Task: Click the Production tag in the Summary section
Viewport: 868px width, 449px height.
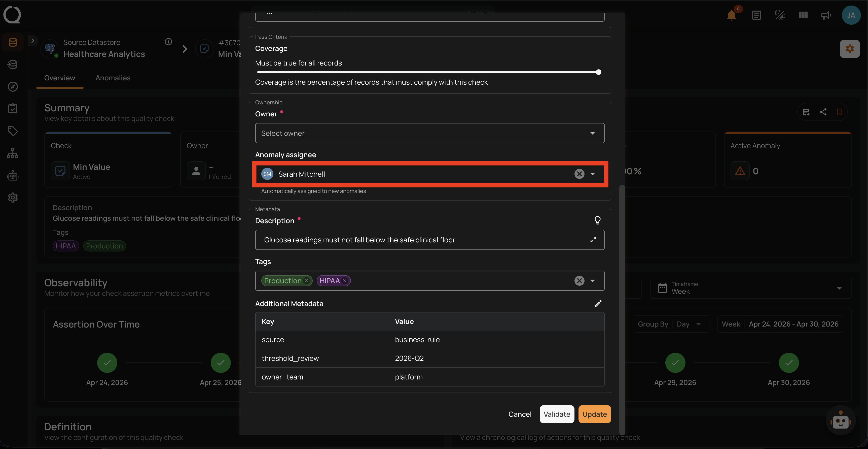Action: coord(104,246)
